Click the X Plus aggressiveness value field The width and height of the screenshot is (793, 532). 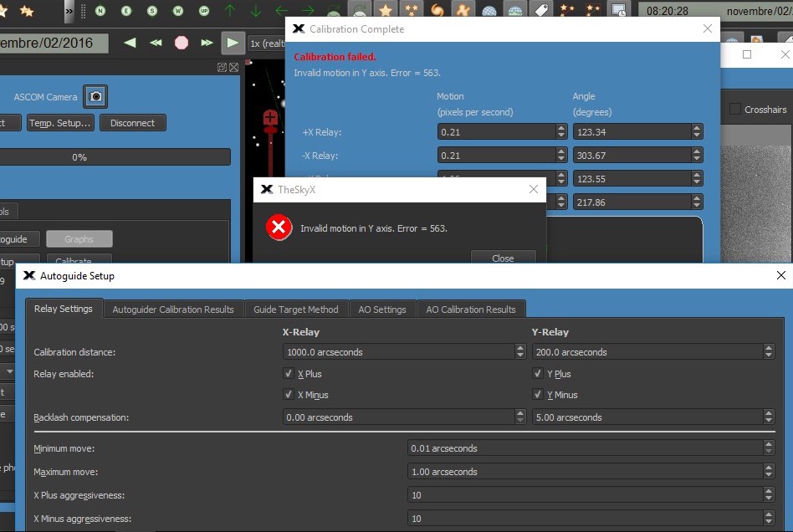click(591, 495)
